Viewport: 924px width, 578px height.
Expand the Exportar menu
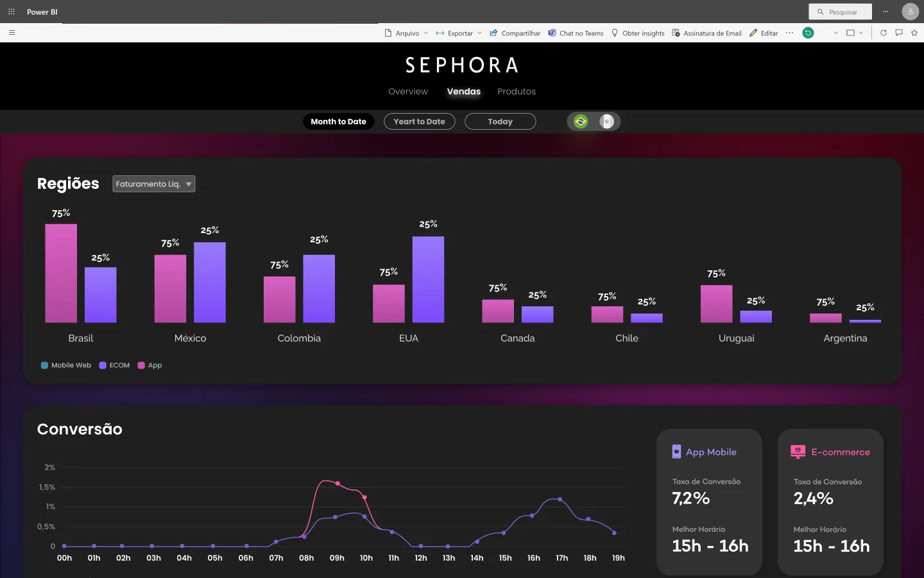pos(459,33)
